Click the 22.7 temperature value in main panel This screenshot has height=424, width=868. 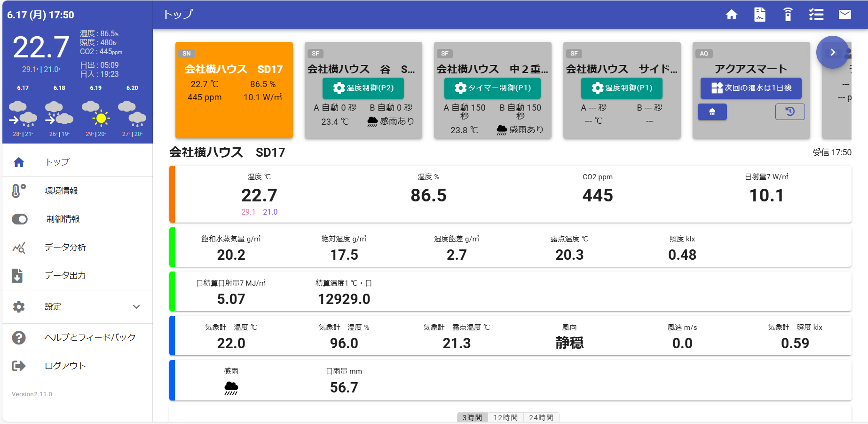pyautogui.click(x=259, y=195)
